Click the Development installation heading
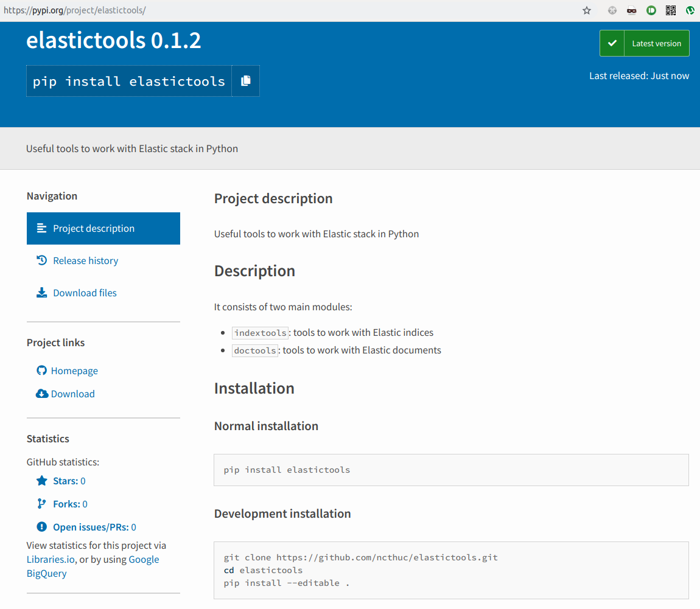Viewport: 700px width, 609px height. (x=282, y=513)
